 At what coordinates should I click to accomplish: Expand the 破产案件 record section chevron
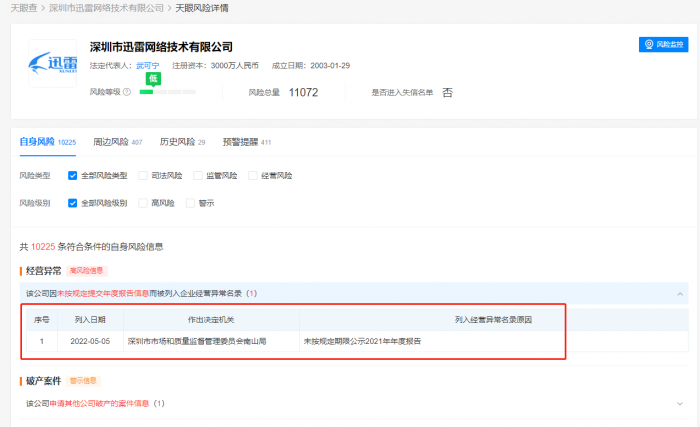pos(681,404)
